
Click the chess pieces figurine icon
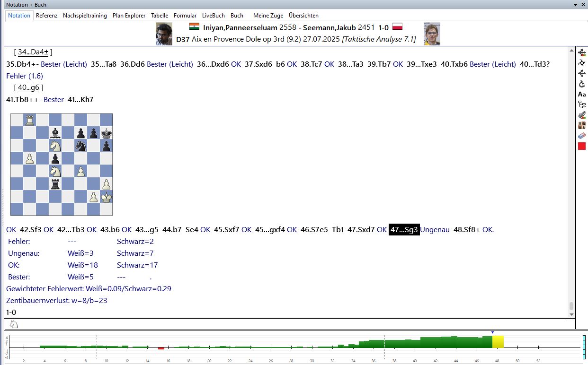582,125
